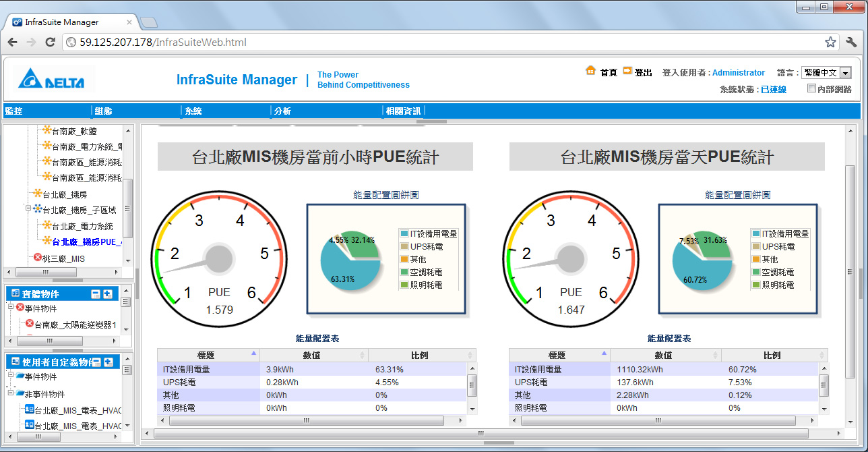Image resolution: width=868 pixels, height=452 pixels.
Task: Click the 首頁 home link
Action: pos(609,73)
